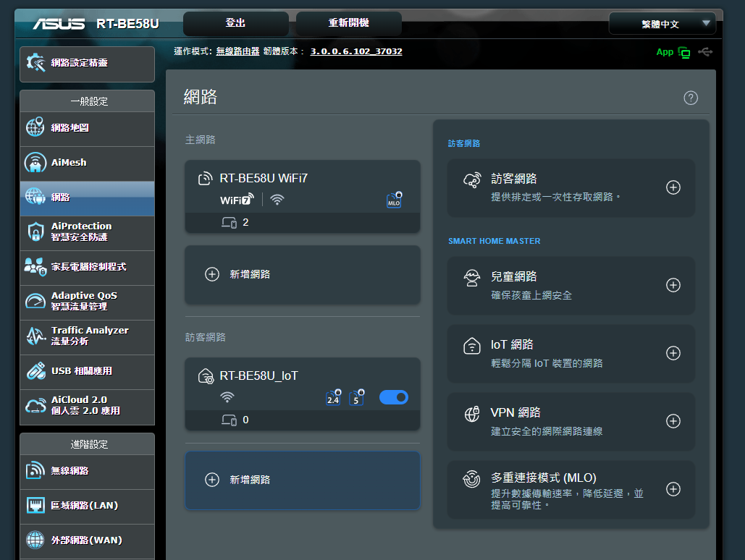The width and height of the screenshot is (745, 560).
Task: Click the MLO badge on RT-BE58U WiFi7
Action: click(395, 200)
